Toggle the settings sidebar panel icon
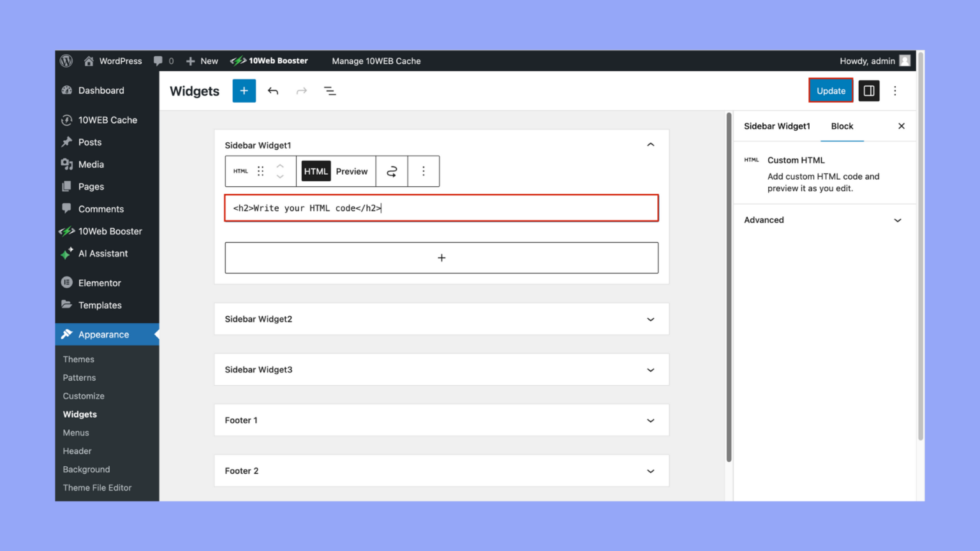980x551 pixels. [868, 91]
